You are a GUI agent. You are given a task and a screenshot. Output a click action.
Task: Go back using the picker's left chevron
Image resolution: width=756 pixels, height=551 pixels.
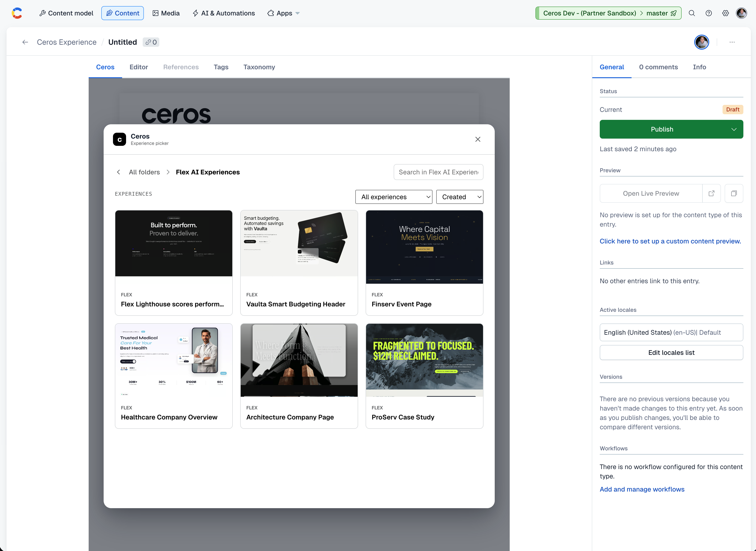coord(118,172)
